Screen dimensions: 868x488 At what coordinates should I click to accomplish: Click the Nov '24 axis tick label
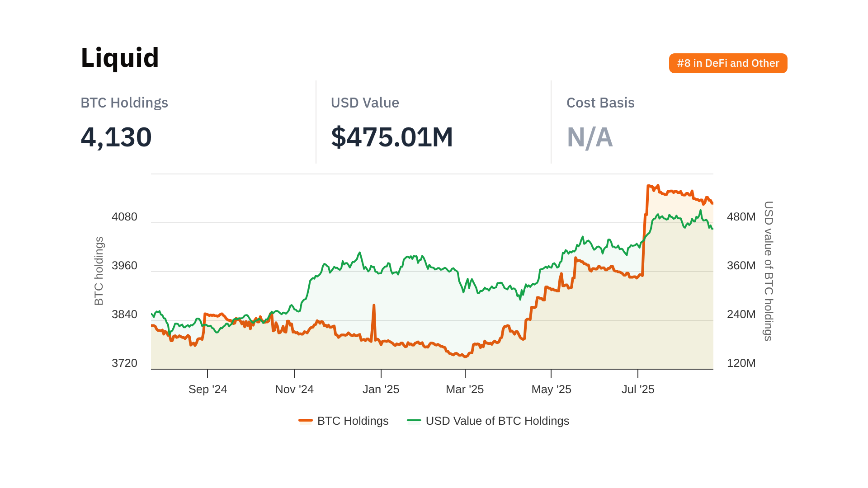coord(294,389)
